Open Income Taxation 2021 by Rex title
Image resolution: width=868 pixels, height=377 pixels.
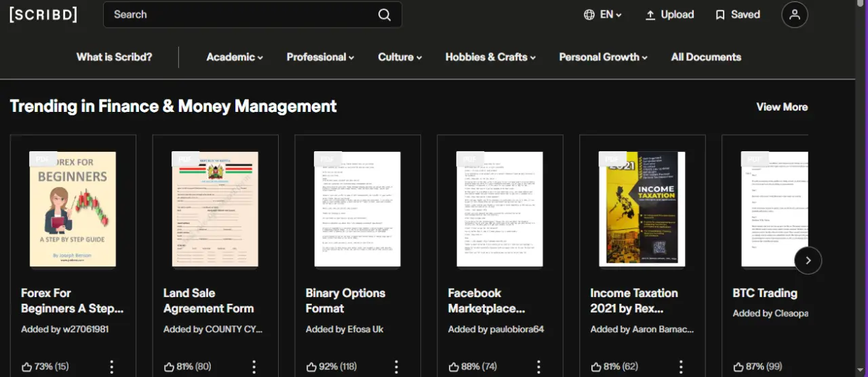pyautogui.click(x=634, y=300)
